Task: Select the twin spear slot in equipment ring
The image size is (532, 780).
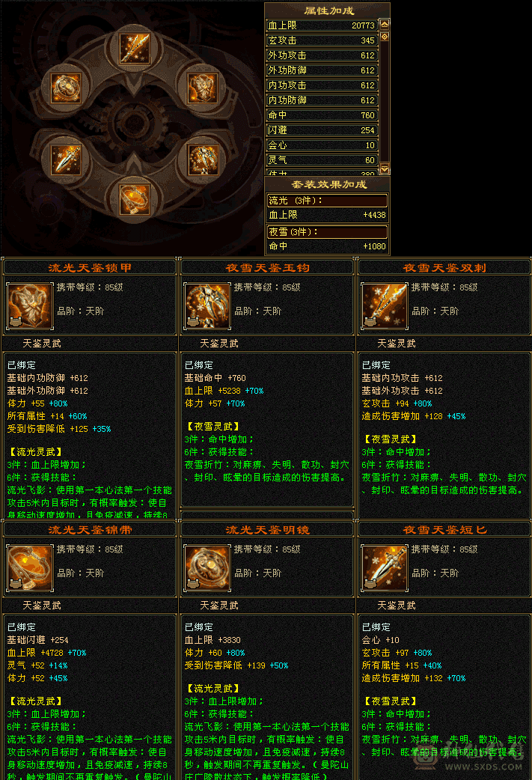Action: pyautogui.click(x=135, y=48)
